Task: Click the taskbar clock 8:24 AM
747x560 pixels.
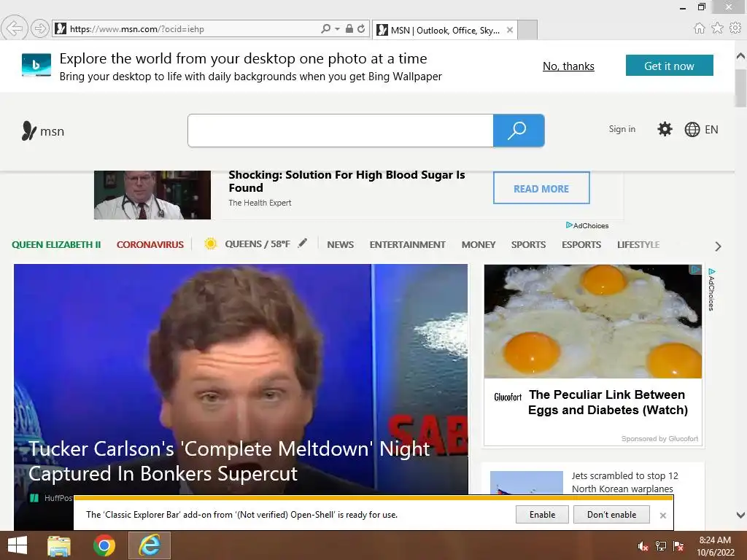Action: [x=715, y=540]
